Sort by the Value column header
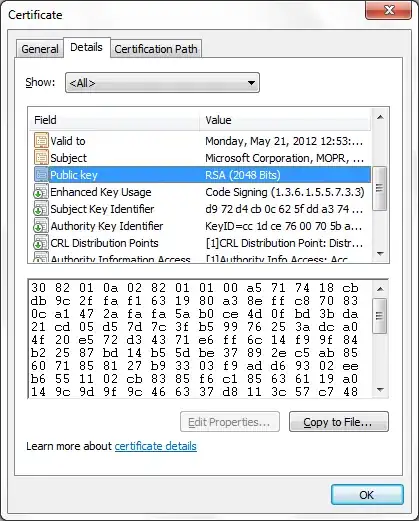This screenshot has height=521, width=419. click(x=285, y=120)
